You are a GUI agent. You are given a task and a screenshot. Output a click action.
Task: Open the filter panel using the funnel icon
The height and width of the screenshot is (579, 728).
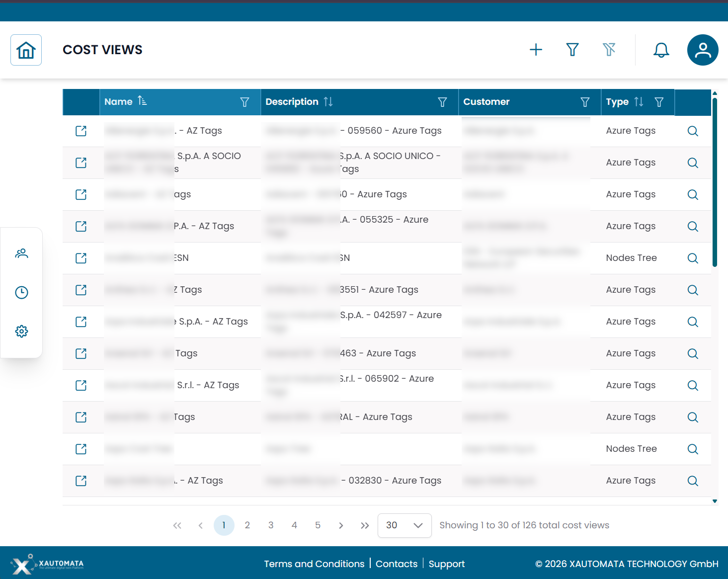(572, 50)
